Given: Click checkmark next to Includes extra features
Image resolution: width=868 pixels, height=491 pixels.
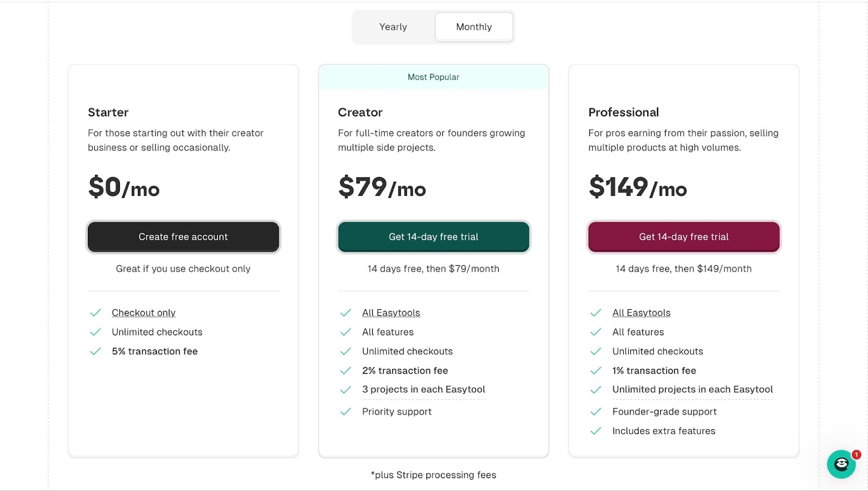Looking at the screenshot, I should pyautogui.click(x=596, y=431).
